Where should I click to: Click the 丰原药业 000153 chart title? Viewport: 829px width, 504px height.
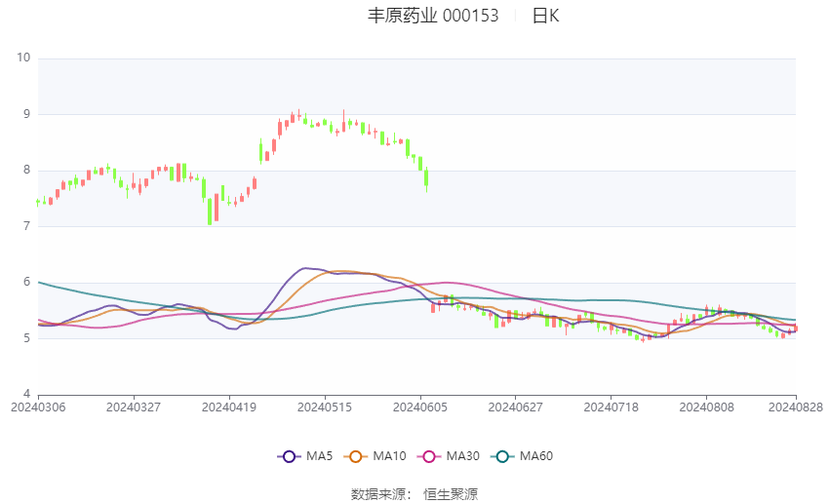tap(433, 16)
